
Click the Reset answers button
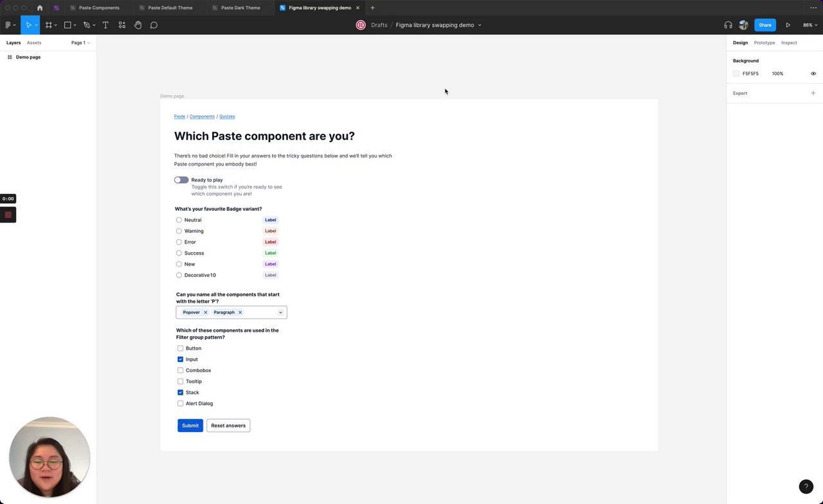point(228,426)
